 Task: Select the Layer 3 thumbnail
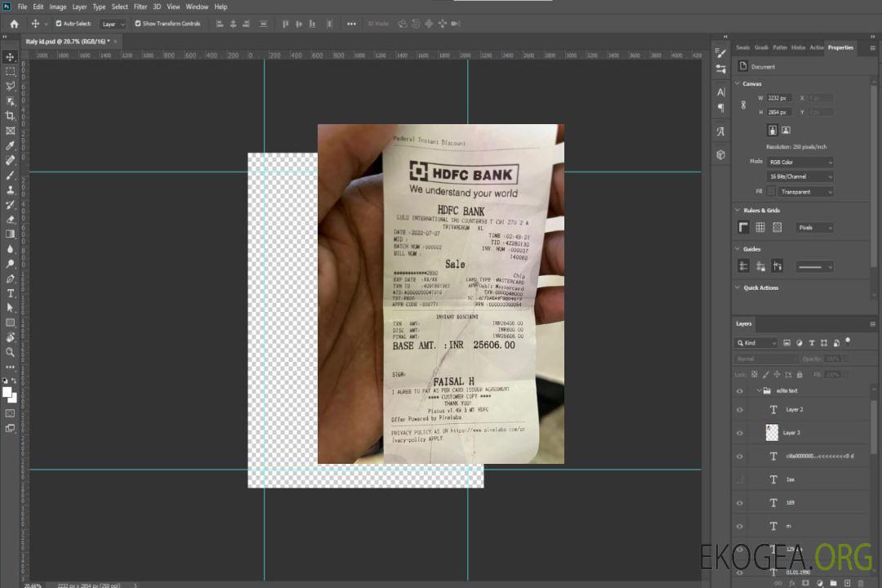coord(772,433)
